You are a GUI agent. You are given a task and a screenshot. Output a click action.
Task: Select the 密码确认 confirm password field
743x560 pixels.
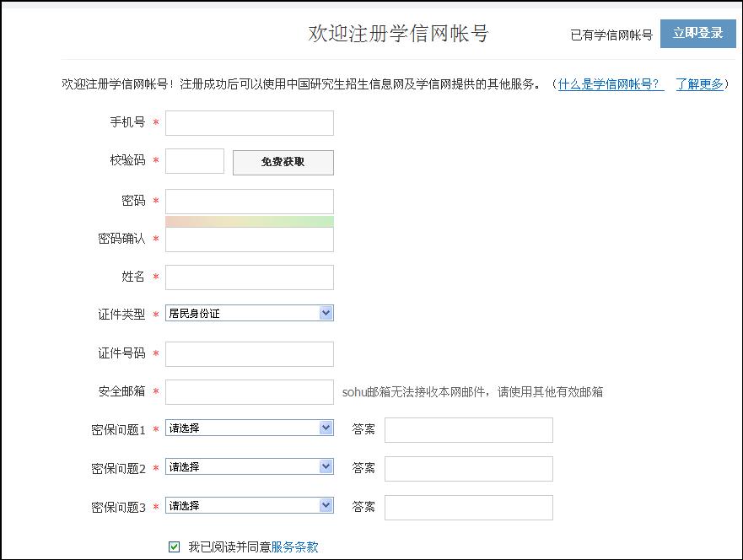coord(250,240)
